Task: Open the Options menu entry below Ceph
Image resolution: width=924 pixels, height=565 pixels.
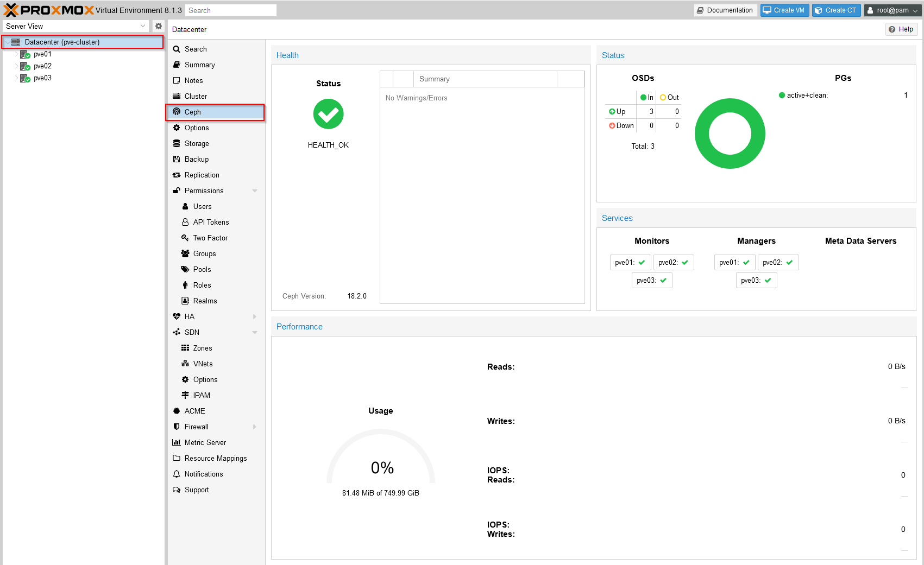Action: (216, 128)
